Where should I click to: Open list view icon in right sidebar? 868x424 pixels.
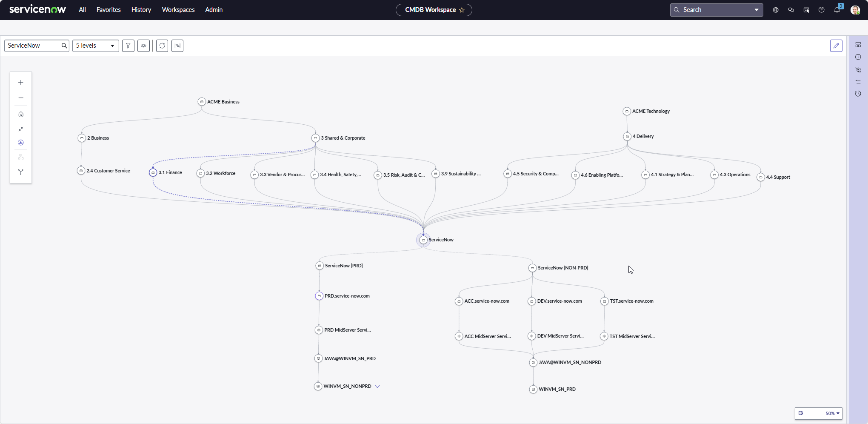858,81
